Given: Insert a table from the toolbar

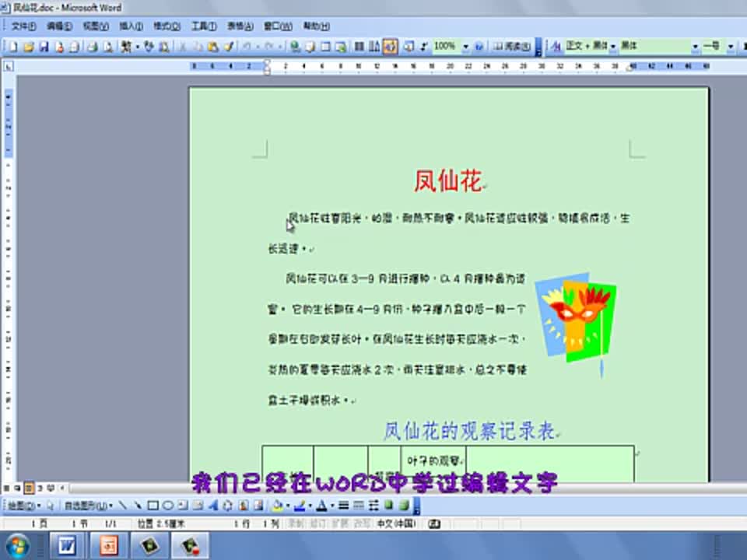Looking at the screenshot, I should 327,47.
